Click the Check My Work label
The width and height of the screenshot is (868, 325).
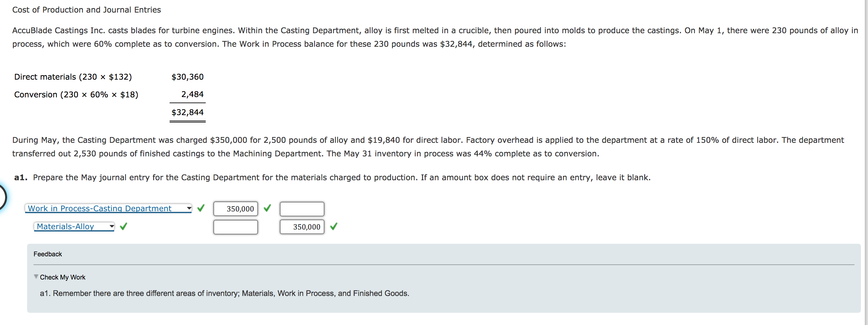(63, 277)
